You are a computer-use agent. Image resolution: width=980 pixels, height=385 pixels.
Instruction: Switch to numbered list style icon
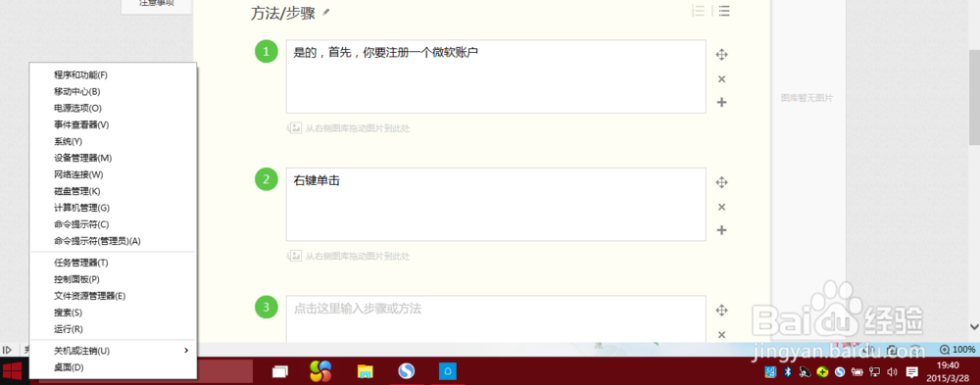(x=698, y=11)
